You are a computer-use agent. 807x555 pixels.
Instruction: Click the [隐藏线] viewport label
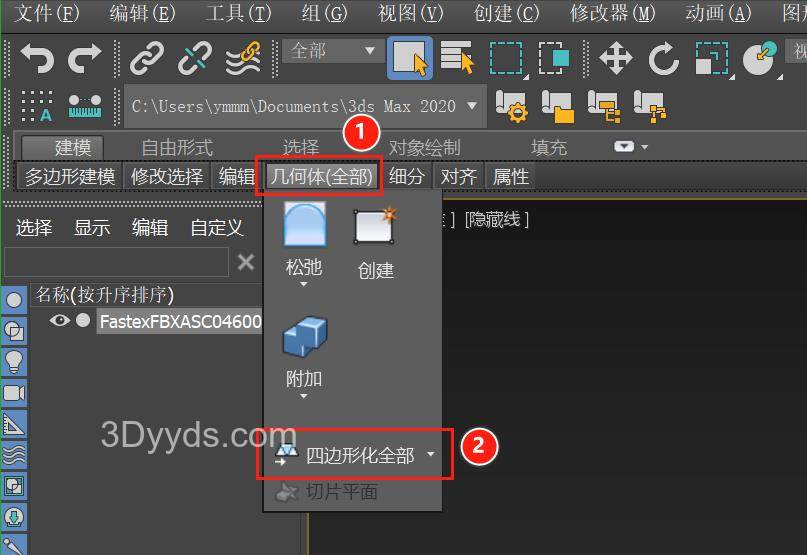click(497, 220)
